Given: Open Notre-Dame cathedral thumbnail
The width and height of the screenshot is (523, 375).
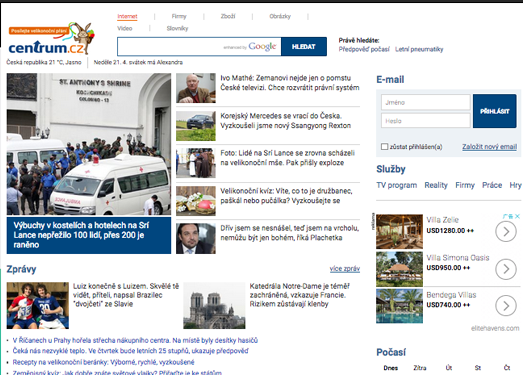Looking at the screenshot, I should (x=214, y=306).
